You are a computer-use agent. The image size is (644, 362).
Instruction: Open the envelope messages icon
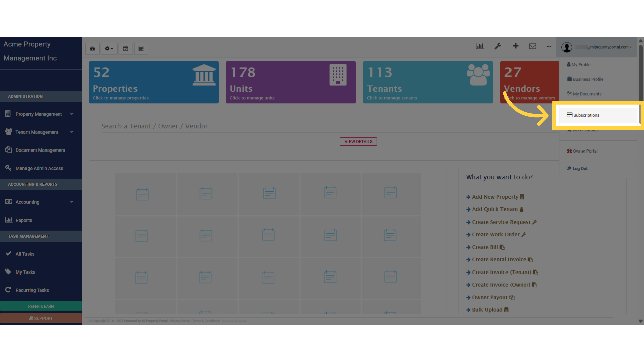point(533,46)
